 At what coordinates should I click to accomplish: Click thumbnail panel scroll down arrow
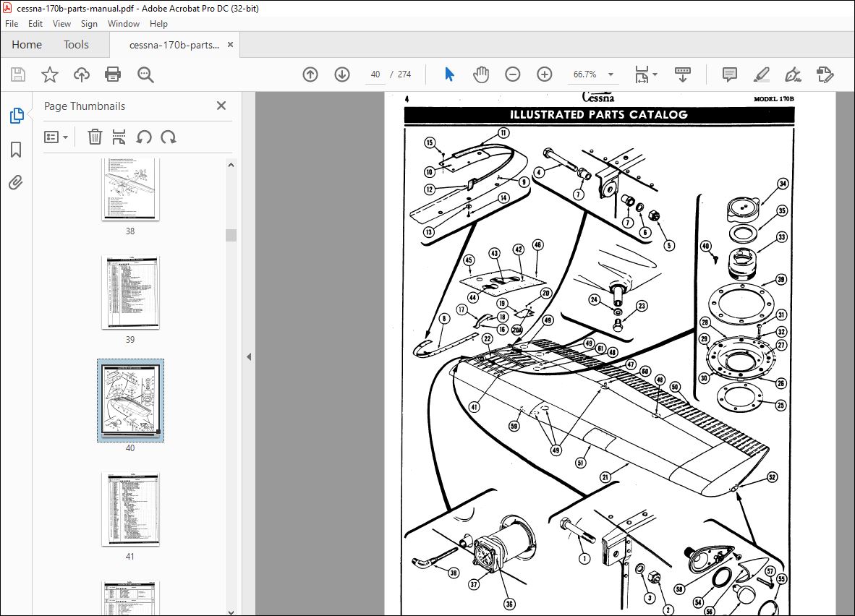[231, 612]
